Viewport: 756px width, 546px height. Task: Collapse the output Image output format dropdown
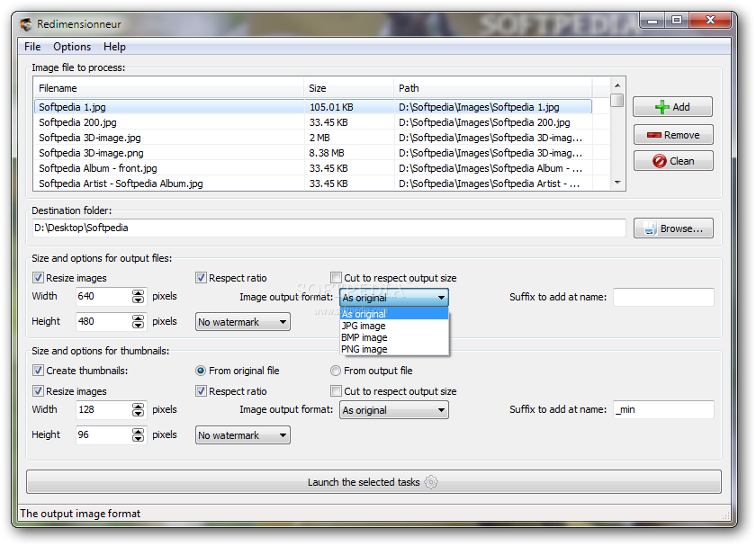click(x=394, y=298)
